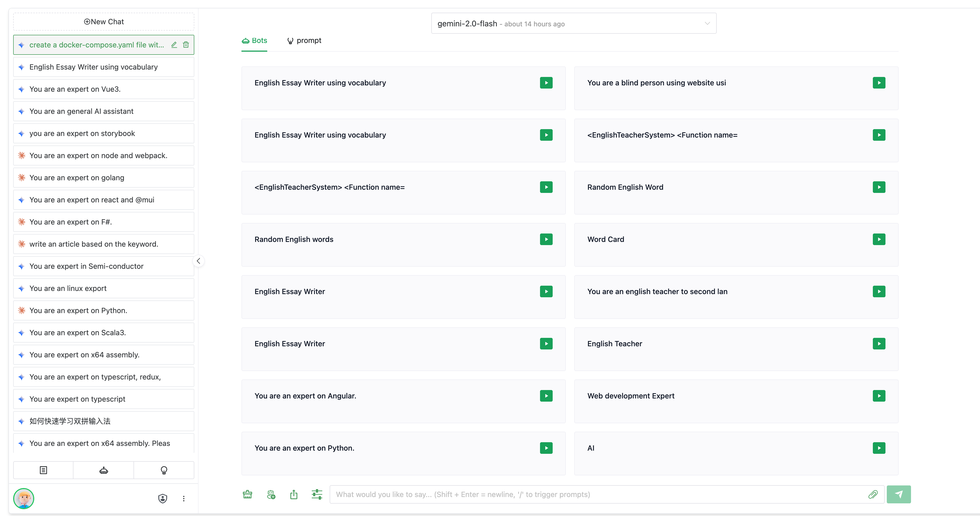Open the chat settings sliders icon
The height and width of the screenshot is (516, 980).
[x=317, y=494]
